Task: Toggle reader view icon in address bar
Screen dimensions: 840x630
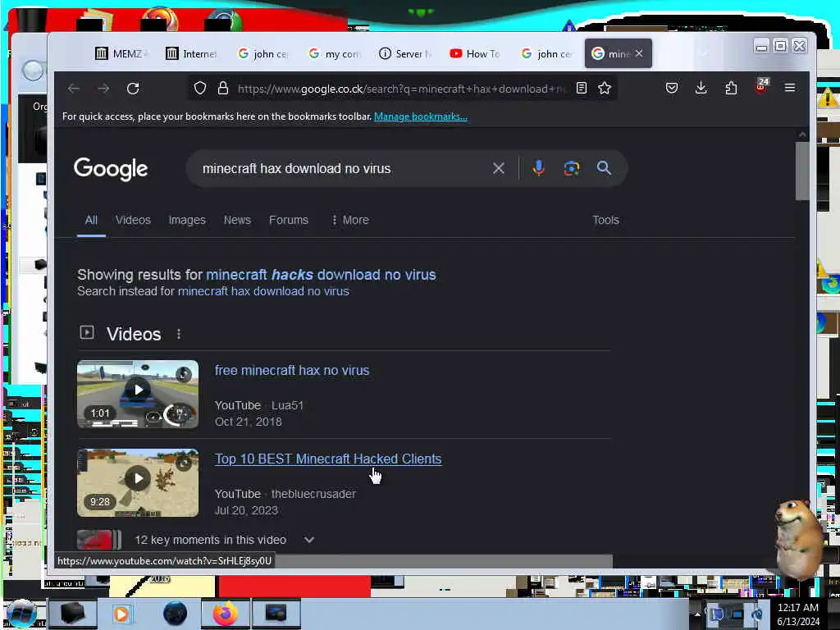Action: coord(582,89)
